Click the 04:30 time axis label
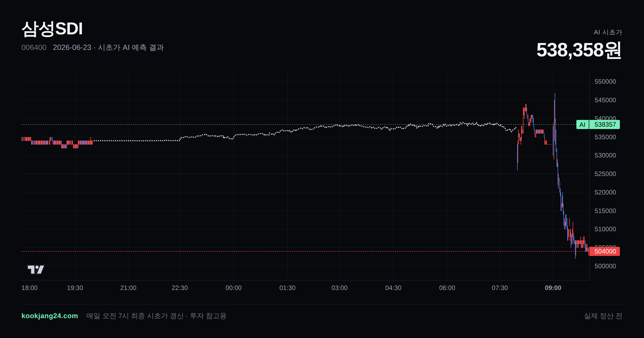Image resolution: width=644 pixels, height=338 pixels. coord(393,288)
